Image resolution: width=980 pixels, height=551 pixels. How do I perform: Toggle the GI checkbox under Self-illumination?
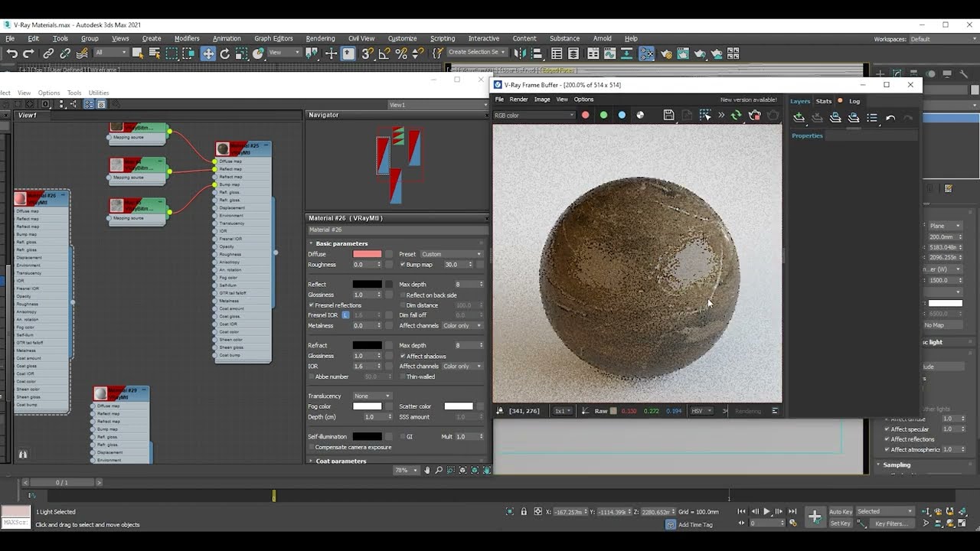click(403, 437)
